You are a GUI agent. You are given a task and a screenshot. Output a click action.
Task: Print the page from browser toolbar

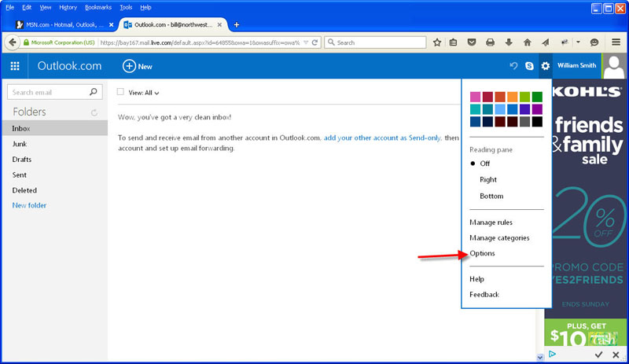(490, 42)
